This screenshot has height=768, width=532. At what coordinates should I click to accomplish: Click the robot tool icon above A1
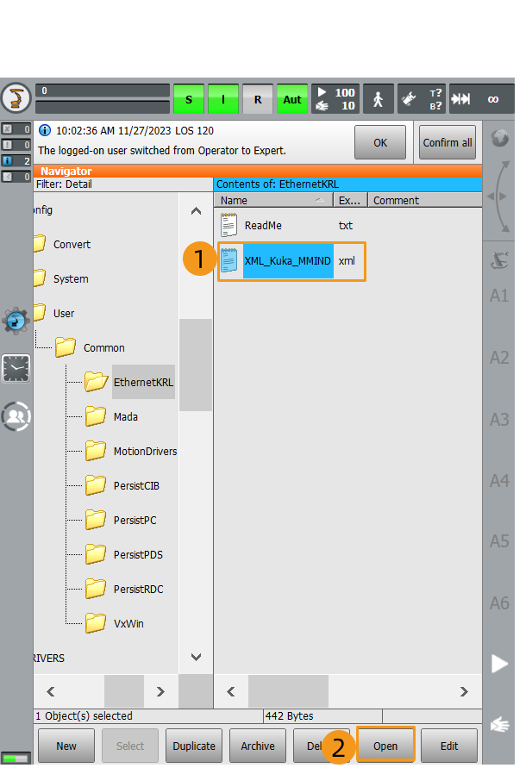pos(499,260)
